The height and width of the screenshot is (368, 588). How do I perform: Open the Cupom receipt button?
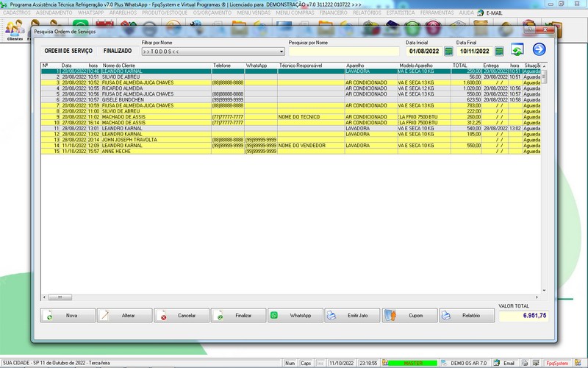[x=409, y=315]
